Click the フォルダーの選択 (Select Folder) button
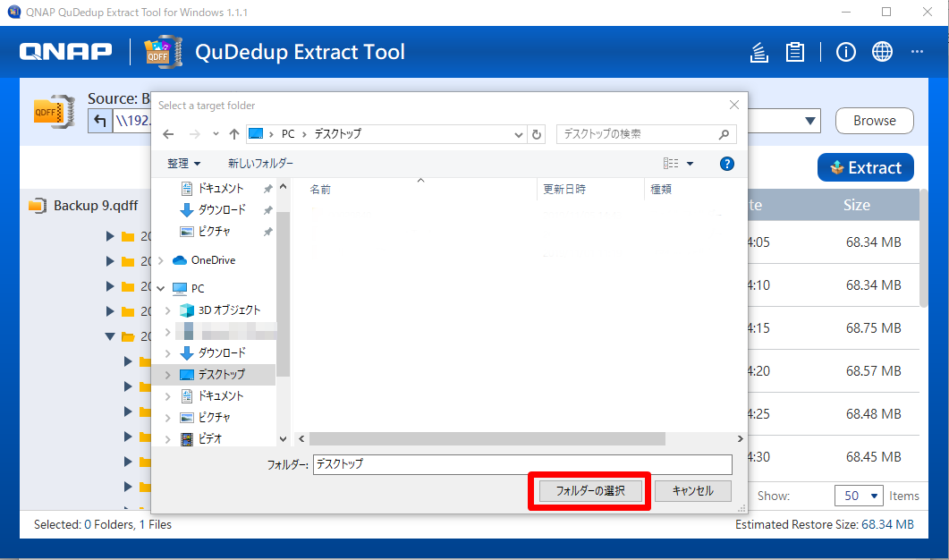This screenshot has width=949, height=560. (590, 491)
